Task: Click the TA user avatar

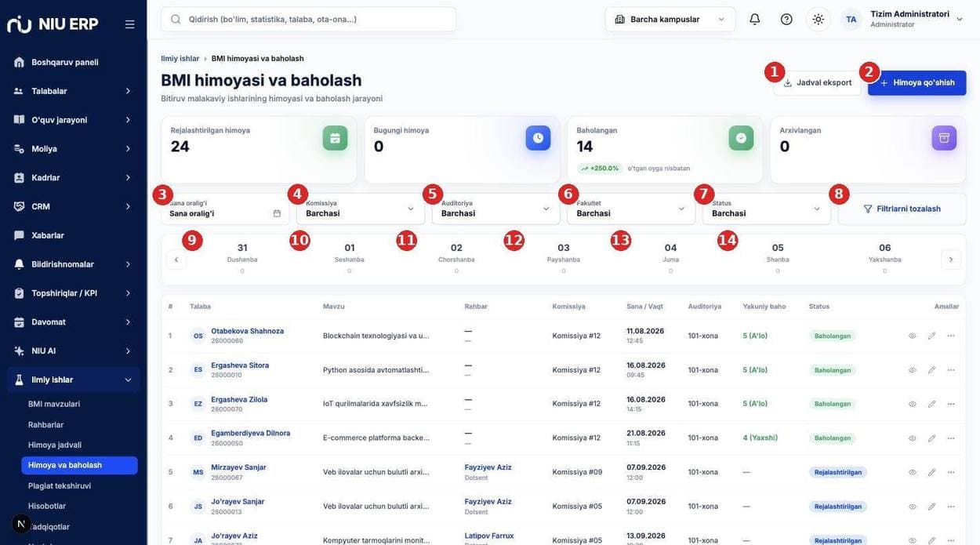Action: (x=851, y=19)
